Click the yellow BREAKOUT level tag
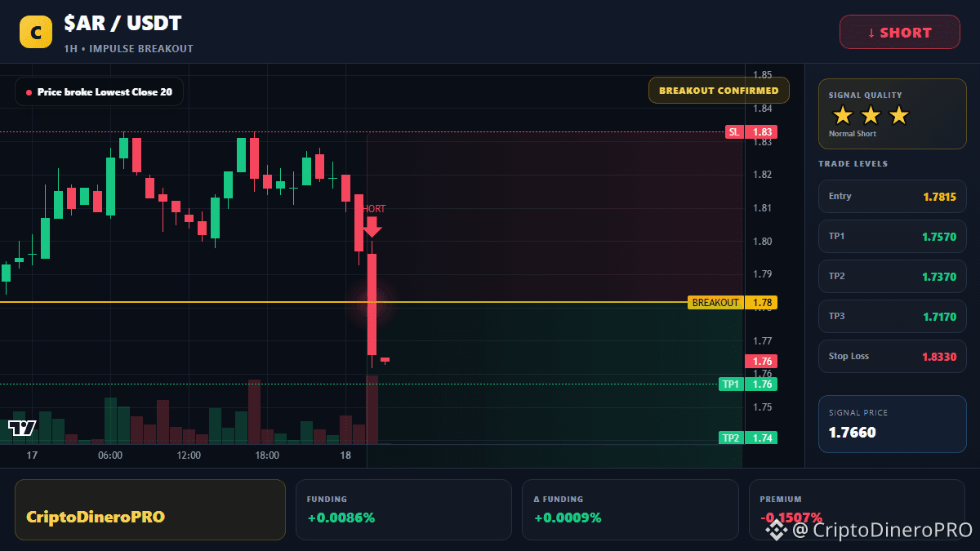Screen dimensions: 980x551 (715, 303)
